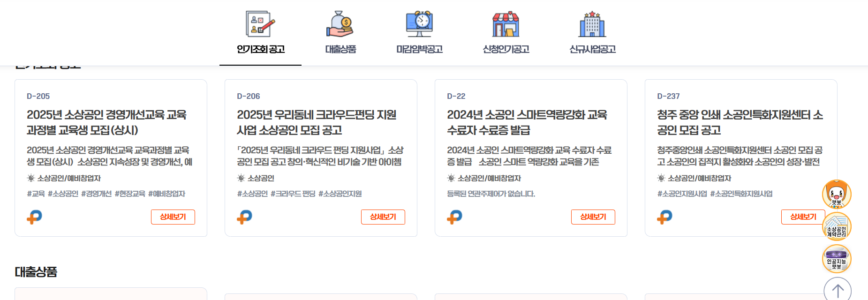Open title 청주 중앙 인쇄 소공인특화지원센터
868x300 pixels.
point(740,122)
